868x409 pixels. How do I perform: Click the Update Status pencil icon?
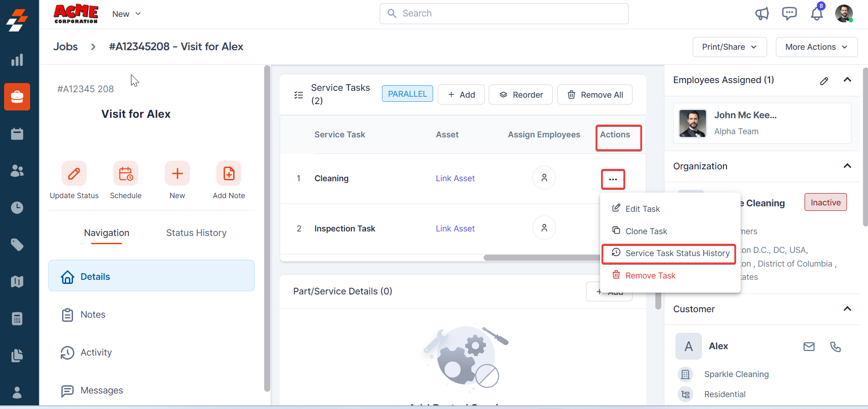point(74,173)
